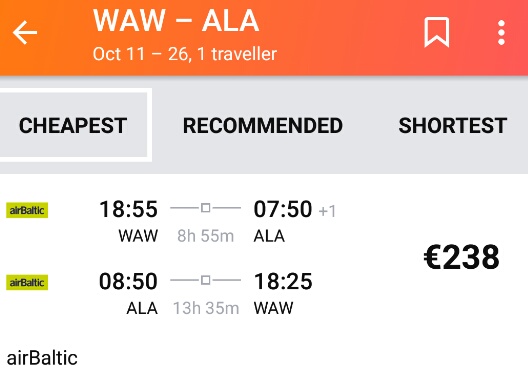Select the 07:50 ALA arrival time

click(x=283, y=209)
